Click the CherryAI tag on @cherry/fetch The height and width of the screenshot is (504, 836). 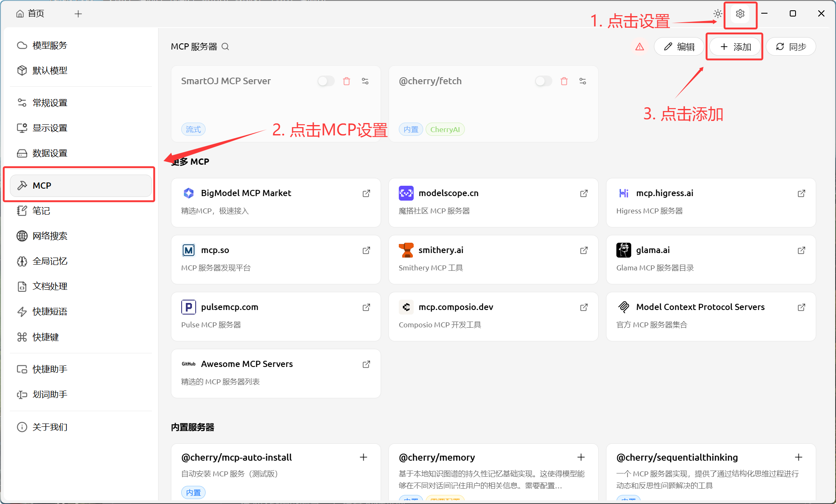[x=445, y=130]
